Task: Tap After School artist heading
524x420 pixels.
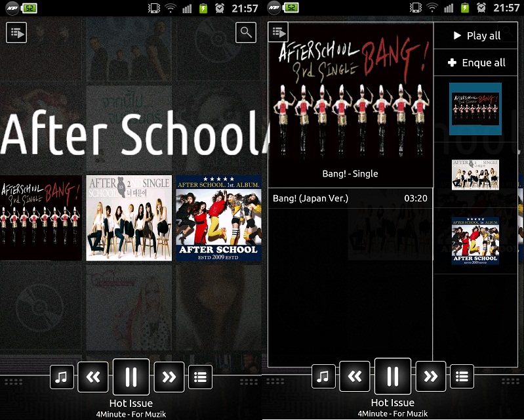Action: (x=131, y=133)
